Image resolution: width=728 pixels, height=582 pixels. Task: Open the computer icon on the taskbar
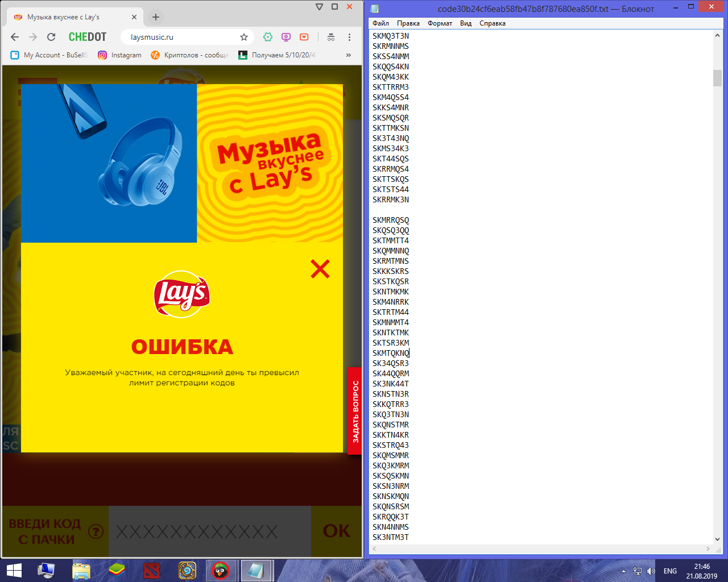coord(46,571)
